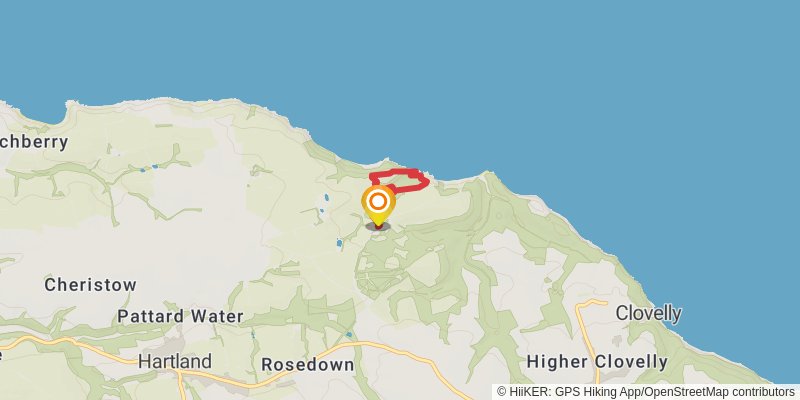The width and height of the screenshot is (800, 400).
Task: Click the Rosedown place name
Action: 308,365
